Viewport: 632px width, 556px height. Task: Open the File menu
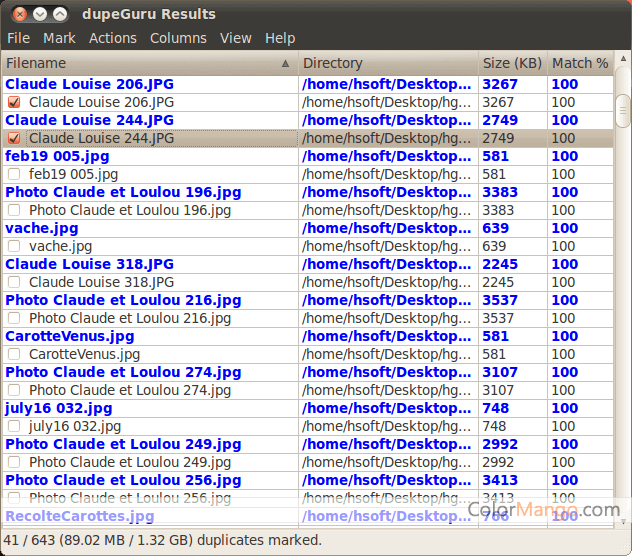tap(18, 38)
